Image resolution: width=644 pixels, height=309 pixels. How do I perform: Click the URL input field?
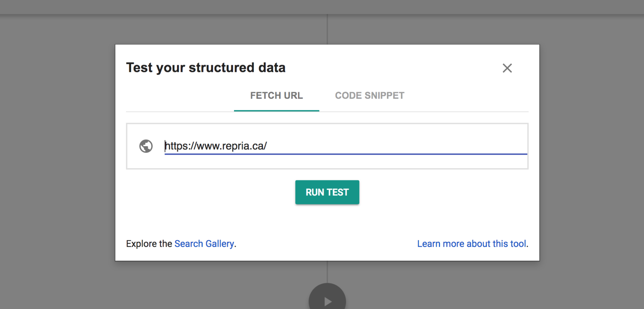tap(346, 146)
